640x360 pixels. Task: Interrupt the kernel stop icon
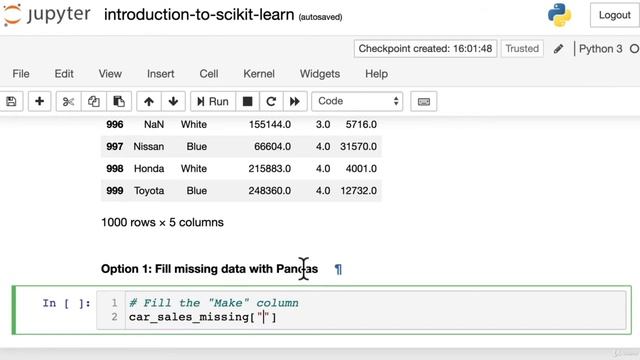point(247,101)
